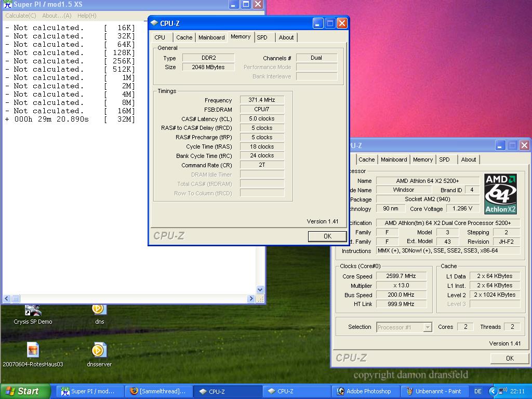Click the 2599.7 MHz core speed value
Screen dimensions: 532x399
pos(401,276)
